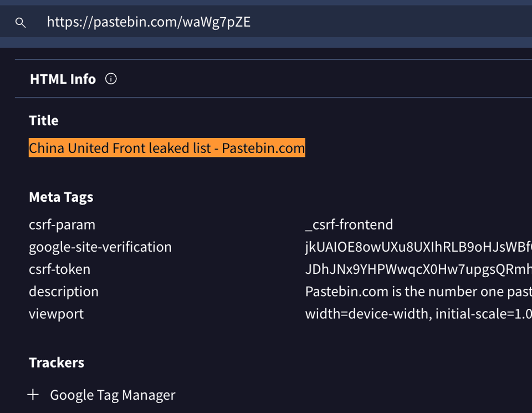This screenshot has height=413, width=532.
Task: Select the google-site-verification meta tag label
Action: [x=100, y=247]
